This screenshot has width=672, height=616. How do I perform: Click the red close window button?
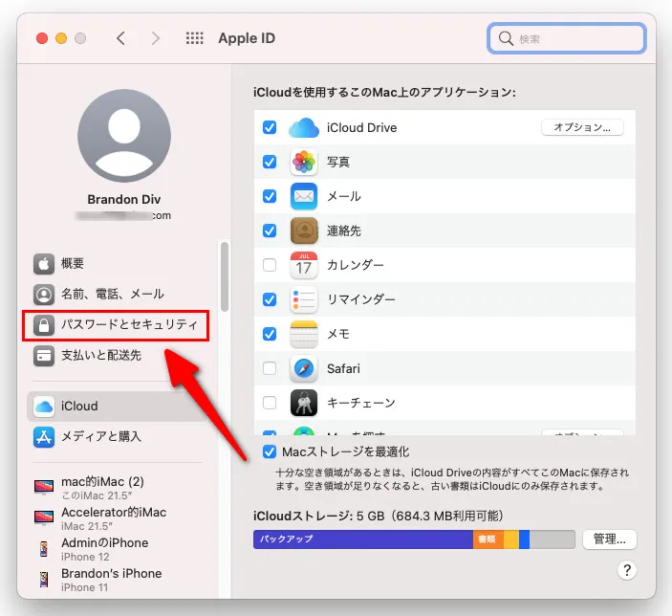pyautogui.click(x=42, y=38)
